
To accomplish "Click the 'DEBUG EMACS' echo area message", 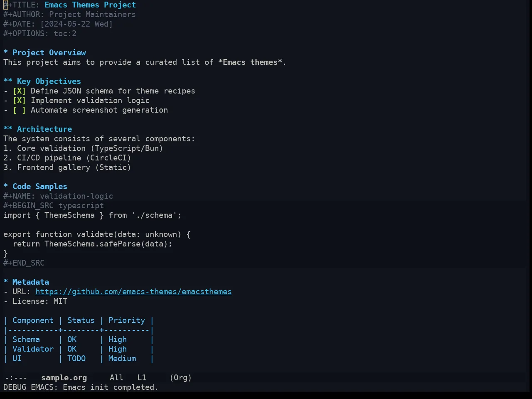I will click(81, 387).
